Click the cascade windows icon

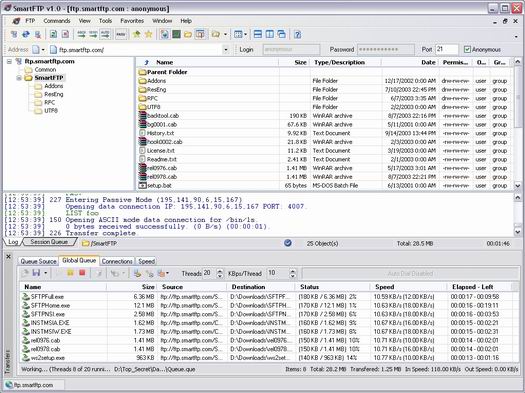coord(282,34)
